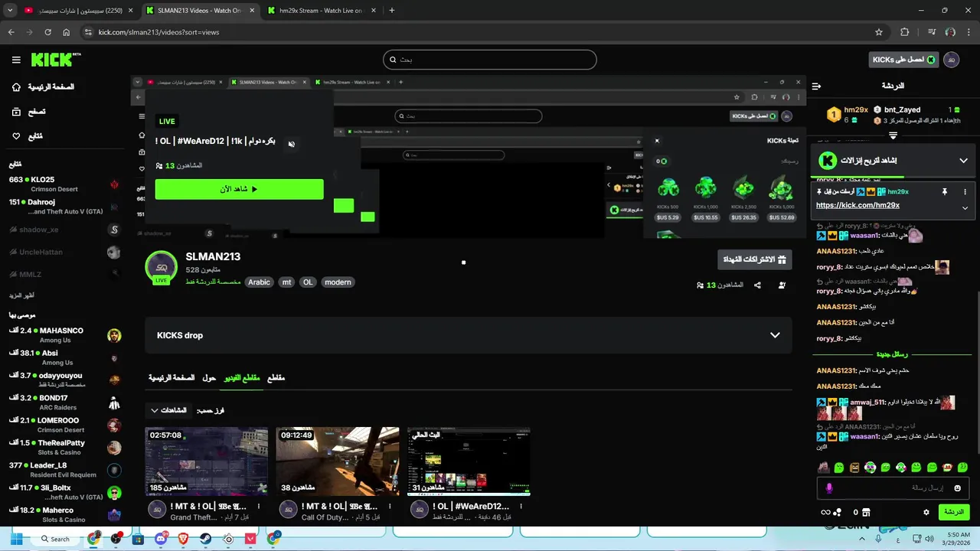
Task: Expand the watch-to-earn kicks banner chevron
Action: (x=963, y=161)
